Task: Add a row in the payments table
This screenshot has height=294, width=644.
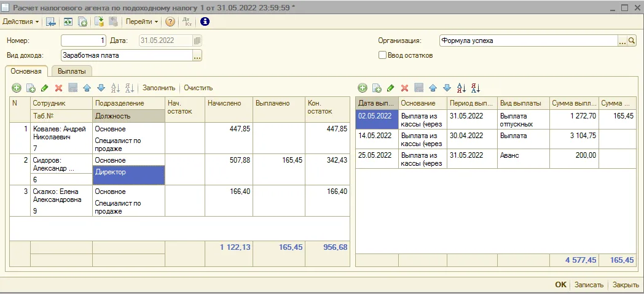Action: click(363, 88)
